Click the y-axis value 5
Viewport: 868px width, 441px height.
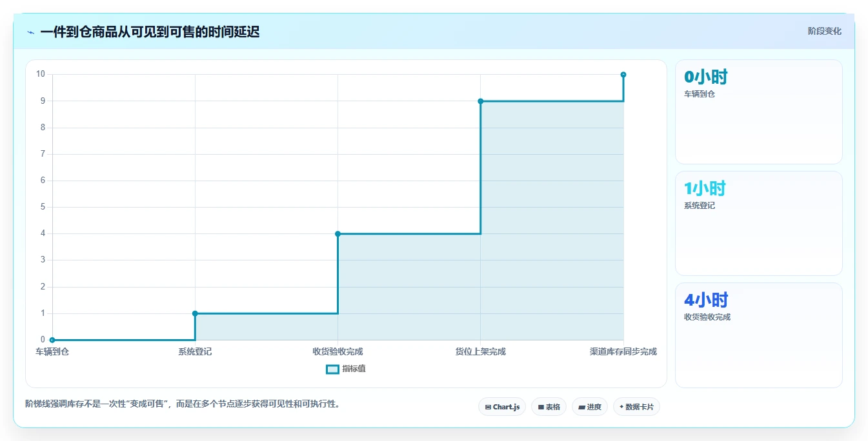coord(43,207)
